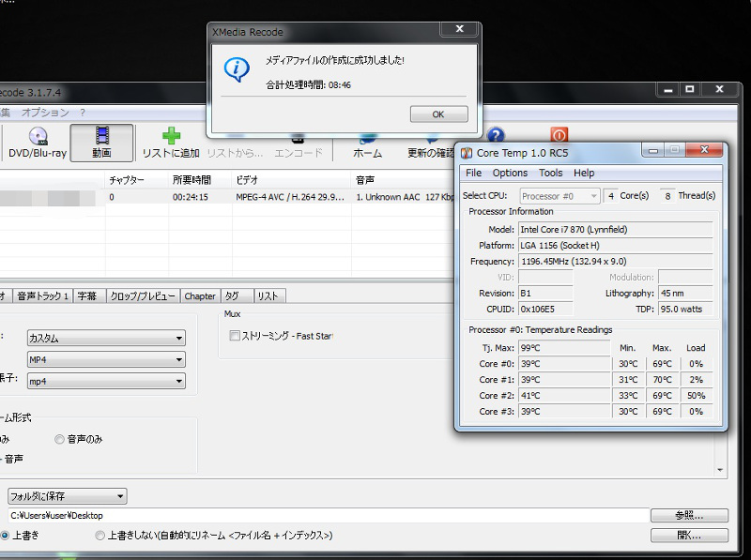Click the 0x106E5 CPUID field
751x560 pixels.
(x=545, y=310)
